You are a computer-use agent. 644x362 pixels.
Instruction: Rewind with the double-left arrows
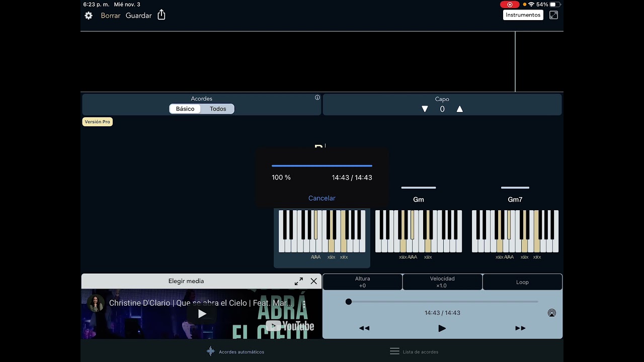pos(364,328)
